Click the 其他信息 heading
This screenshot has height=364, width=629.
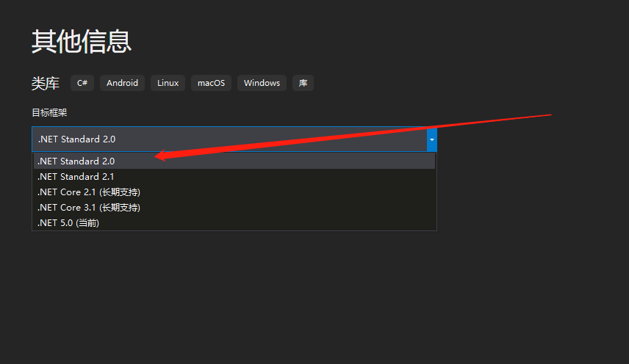coord(82,42)
